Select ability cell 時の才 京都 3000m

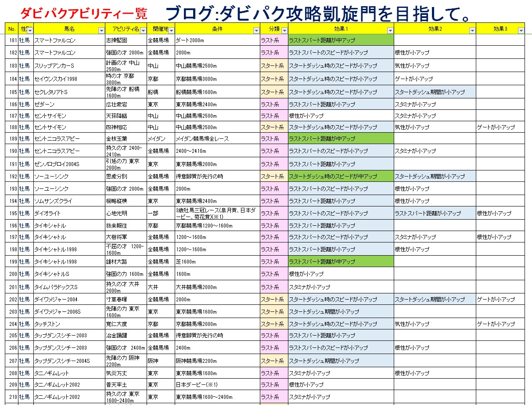tap(126, 79)
